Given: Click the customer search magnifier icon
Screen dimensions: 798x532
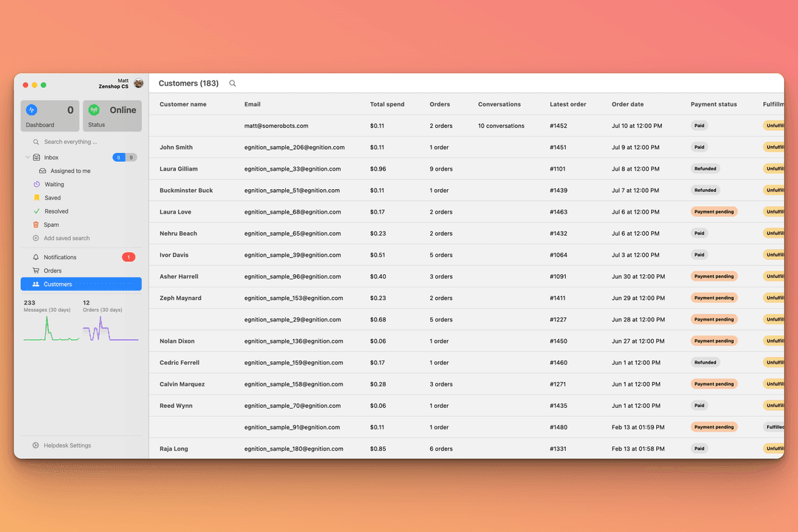Looking at the screenshot, I should tap(233, 83).
